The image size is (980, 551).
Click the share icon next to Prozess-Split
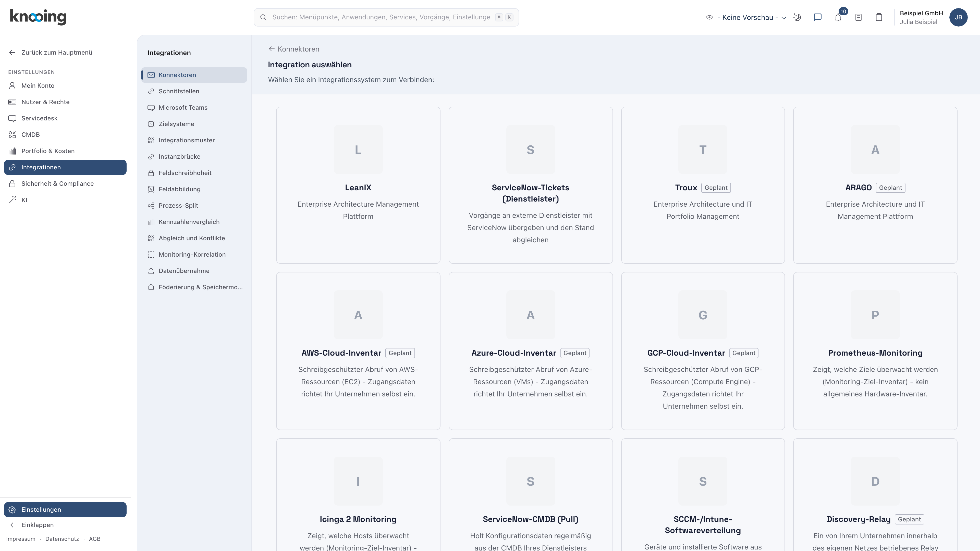coord(151,206)
